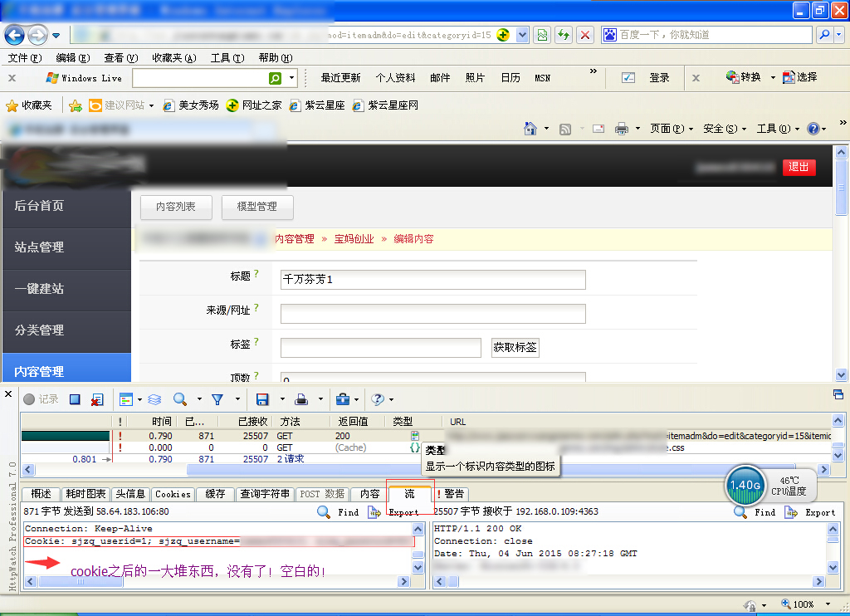Click the 标题 title input field
850x616 pixels.
coord(432,280)
